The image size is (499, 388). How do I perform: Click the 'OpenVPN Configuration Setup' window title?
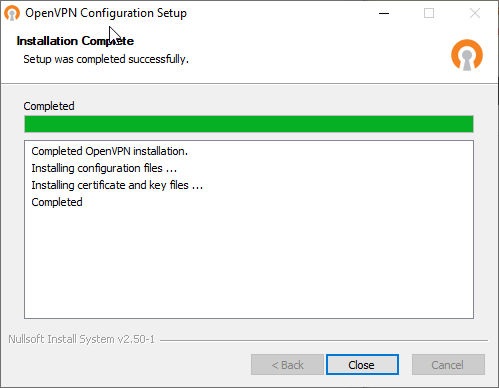pos(106,13)
